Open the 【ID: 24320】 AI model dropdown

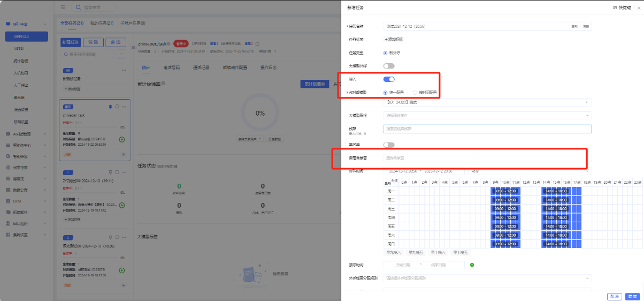point(487,102)
